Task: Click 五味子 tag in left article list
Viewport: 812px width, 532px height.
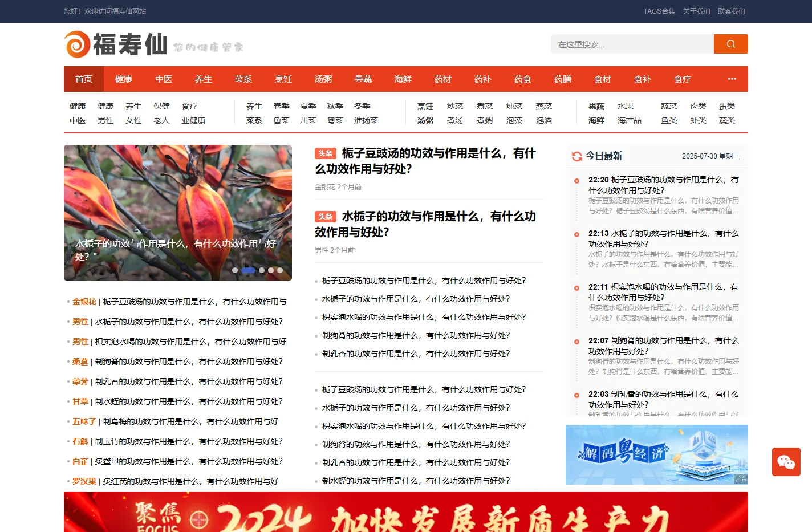Action: 84,421
